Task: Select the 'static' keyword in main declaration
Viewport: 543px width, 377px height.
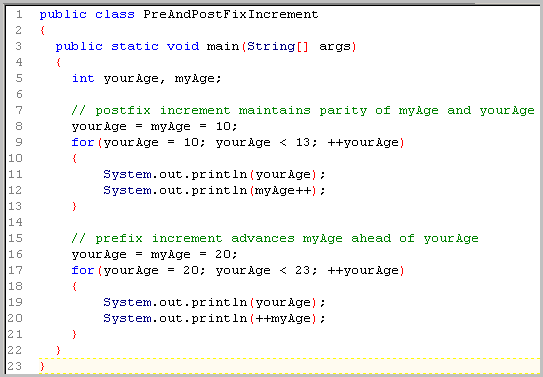Action: pos(135,46)
